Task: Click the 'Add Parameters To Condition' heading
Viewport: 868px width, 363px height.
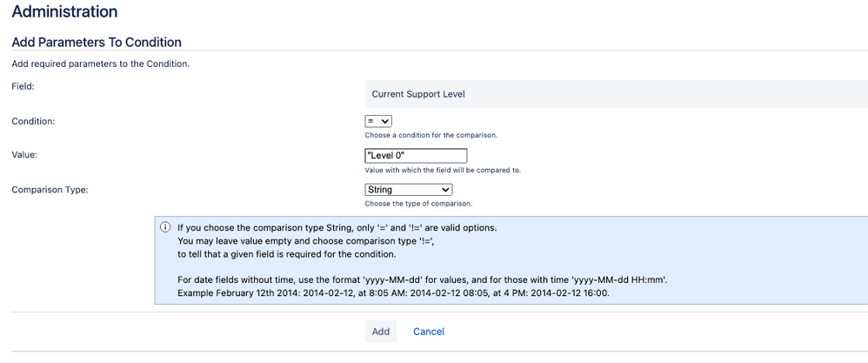Action: point(97,42)
